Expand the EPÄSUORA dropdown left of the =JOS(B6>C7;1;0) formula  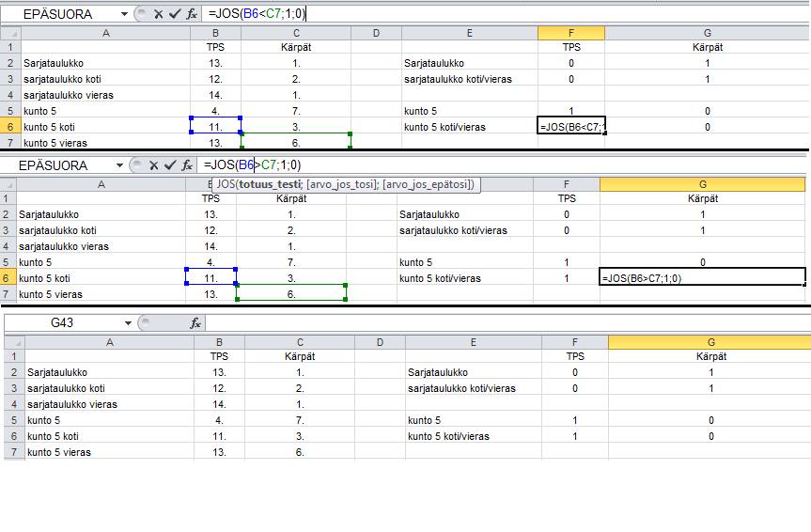(119, 165)
